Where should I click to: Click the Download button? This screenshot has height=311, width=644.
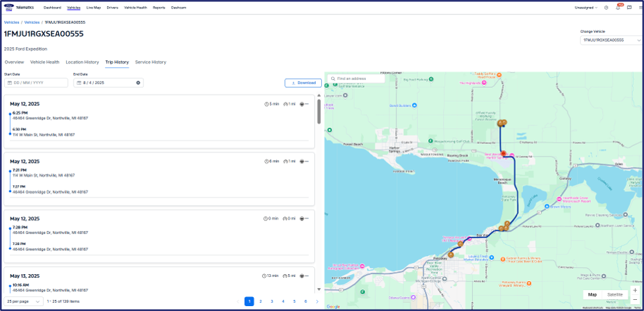[303, 83]
